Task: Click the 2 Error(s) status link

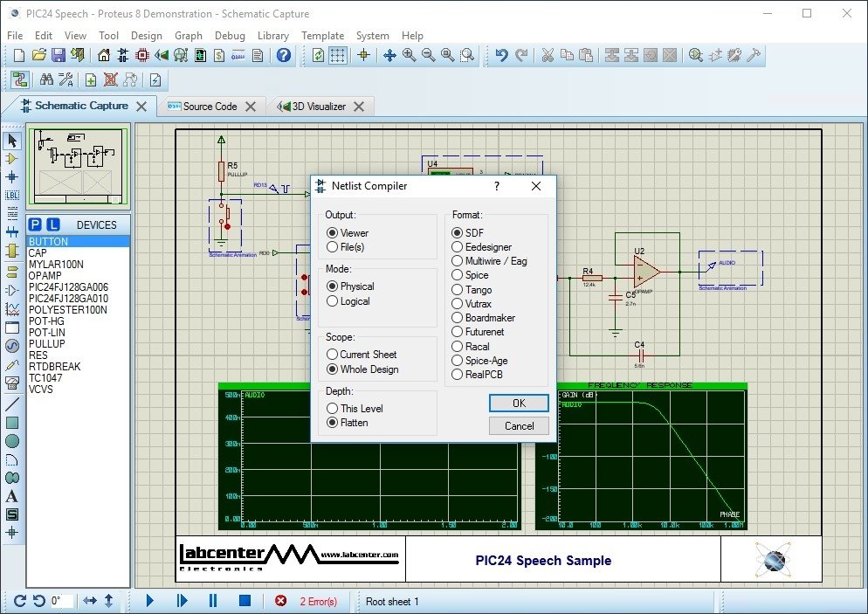Action: click(x=319, y=601)
